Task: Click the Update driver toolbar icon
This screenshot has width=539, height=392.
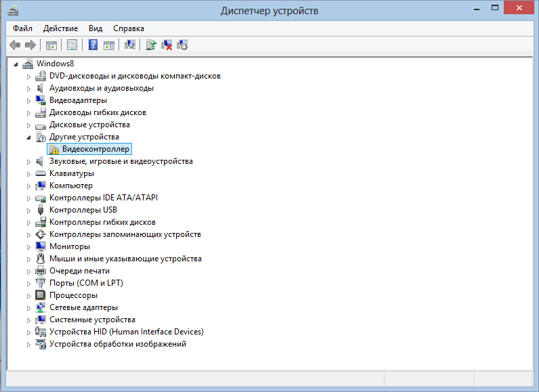Action: click(x=150, y=45)
